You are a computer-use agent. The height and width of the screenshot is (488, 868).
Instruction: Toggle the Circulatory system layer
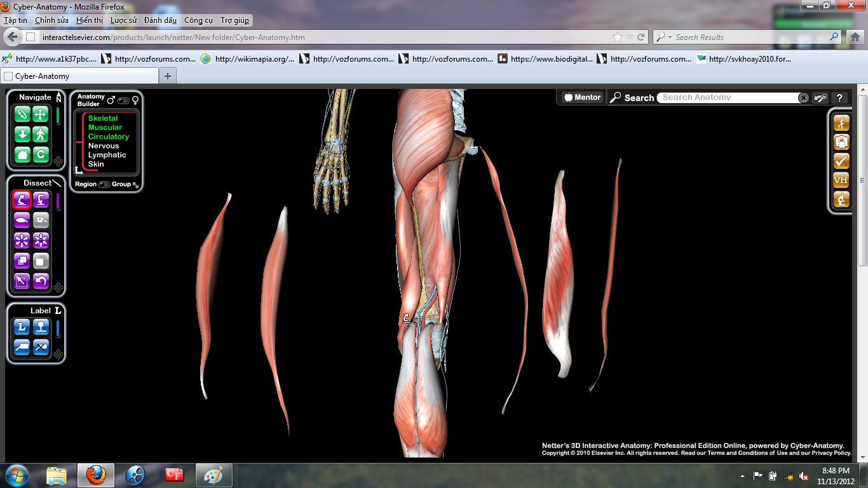tap(109, 137)
